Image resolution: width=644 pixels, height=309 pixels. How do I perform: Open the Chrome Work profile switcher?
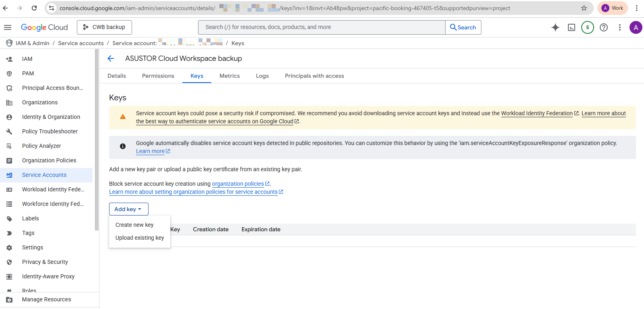[x=612, y=8]
